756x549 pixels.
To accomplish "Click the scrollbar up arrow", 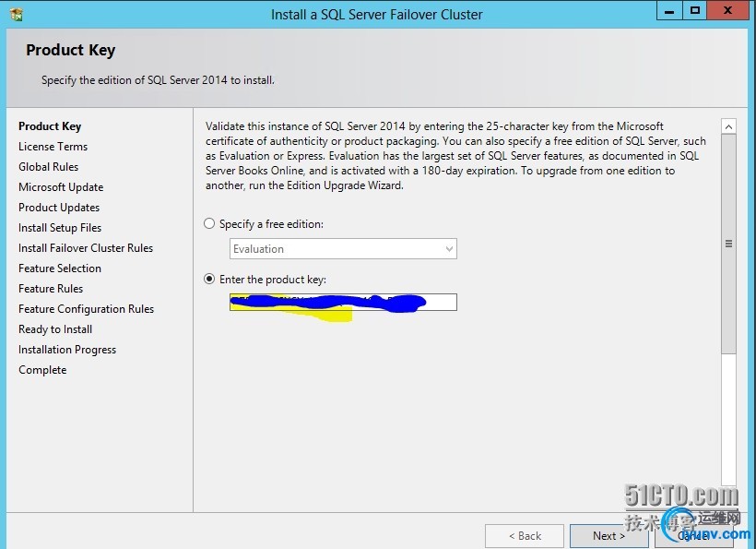I will 728,126.
